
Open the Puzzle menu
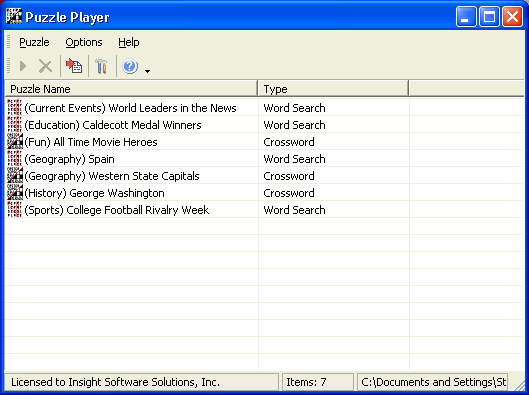[34, 42]
